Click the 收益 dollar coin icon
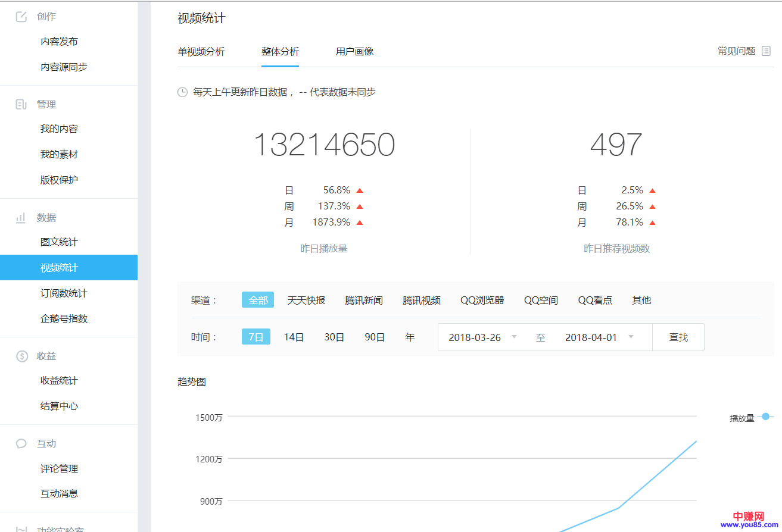This screenshot has width=782, height=532. click(21, 356)
